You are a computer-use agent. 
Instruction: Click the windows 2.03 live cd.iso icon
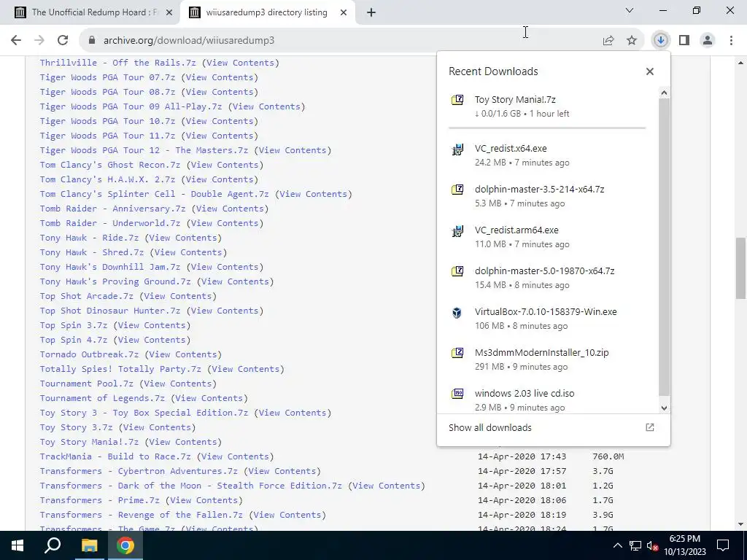(x=457, y=394)
